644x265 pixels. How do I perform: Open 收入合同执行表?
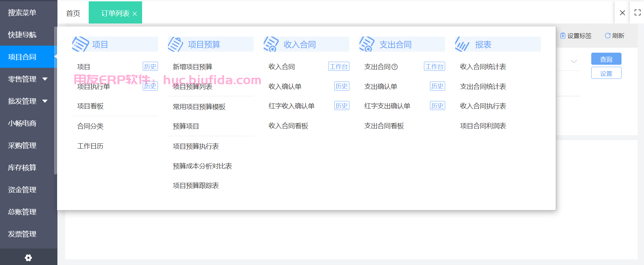483,106
